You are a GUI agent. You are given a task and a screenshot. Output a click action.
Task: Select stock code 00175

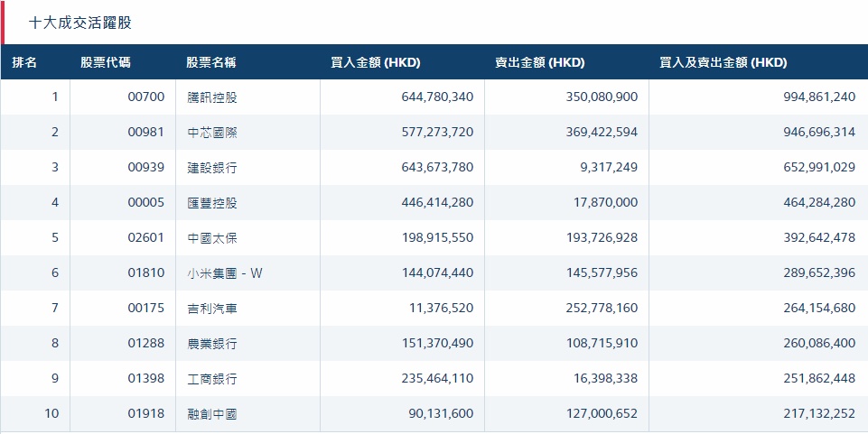[146, 309]
